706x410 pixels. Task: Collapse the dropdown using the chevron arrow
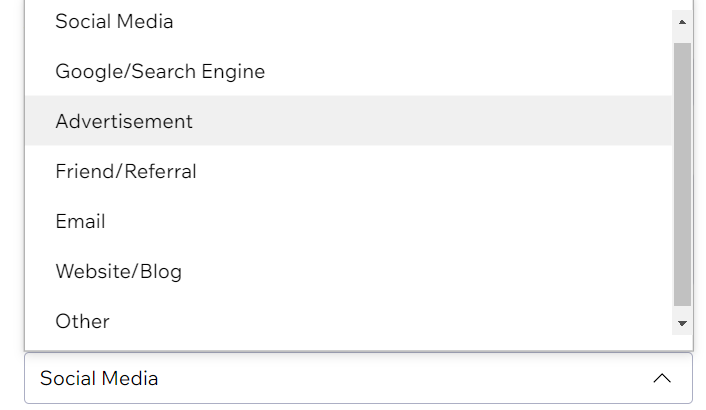[x=661, y=379]
